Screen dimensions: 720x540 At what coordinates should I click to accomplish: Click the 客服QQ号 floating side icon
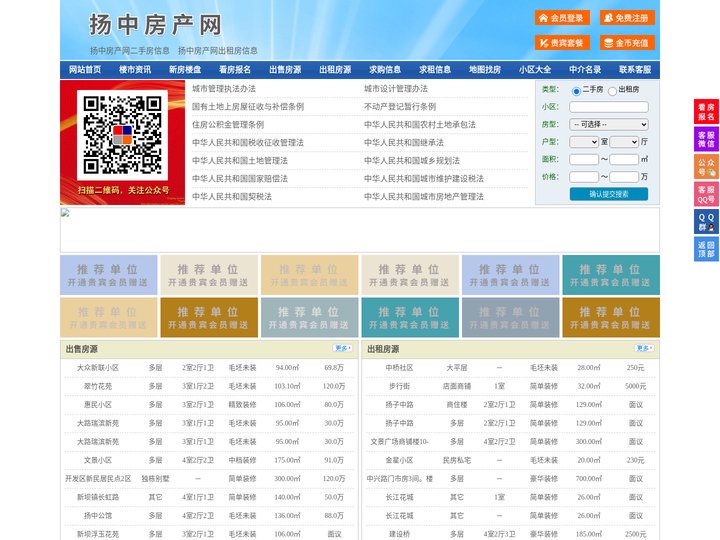(x=706, y=195)
